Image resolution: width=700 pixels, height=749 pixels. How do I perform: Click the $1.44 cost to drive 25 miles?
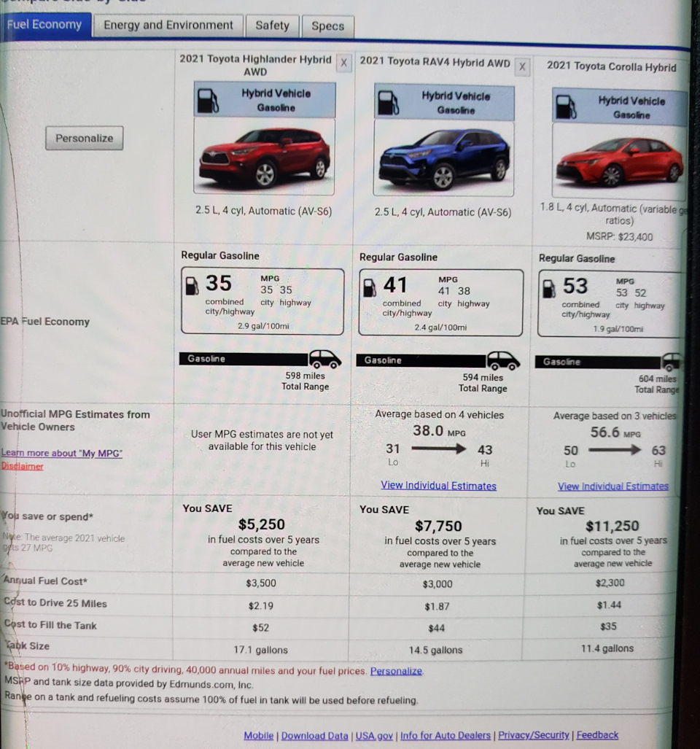pyautogui.click(x=610, y=605)
